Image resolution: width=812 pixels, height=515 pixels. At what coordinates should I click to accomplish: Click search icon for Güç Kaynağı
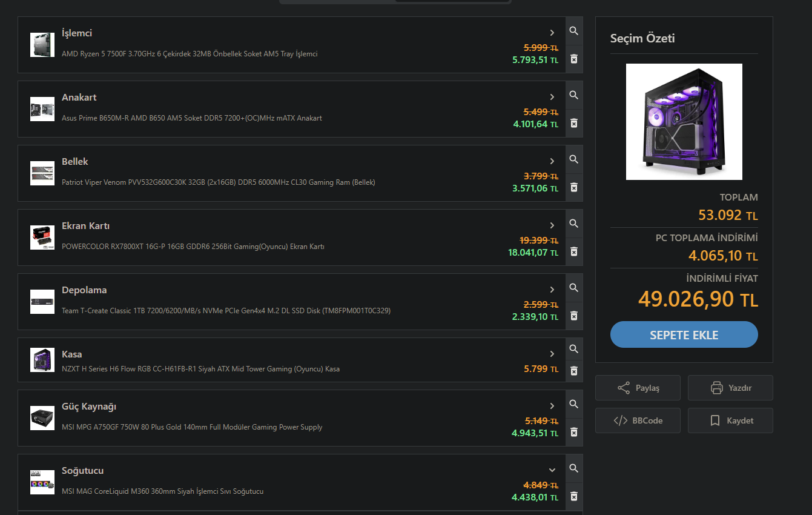[x=573, y=404]
